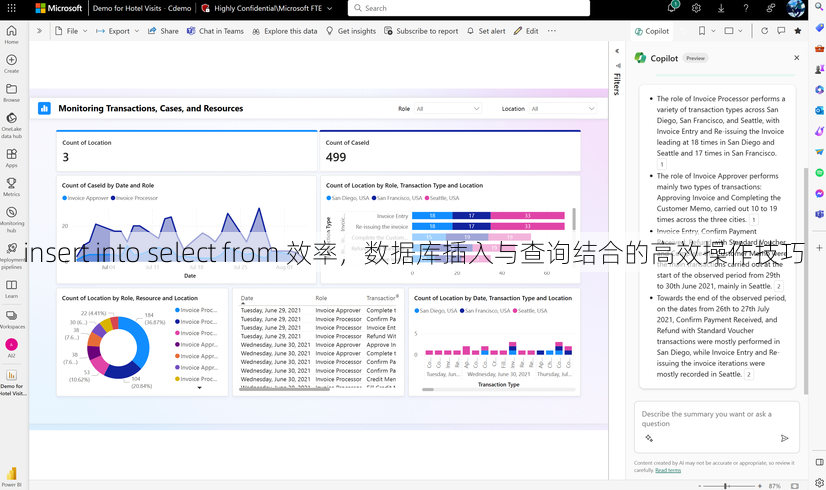Open the Location filter dropdown

(562, 109)
